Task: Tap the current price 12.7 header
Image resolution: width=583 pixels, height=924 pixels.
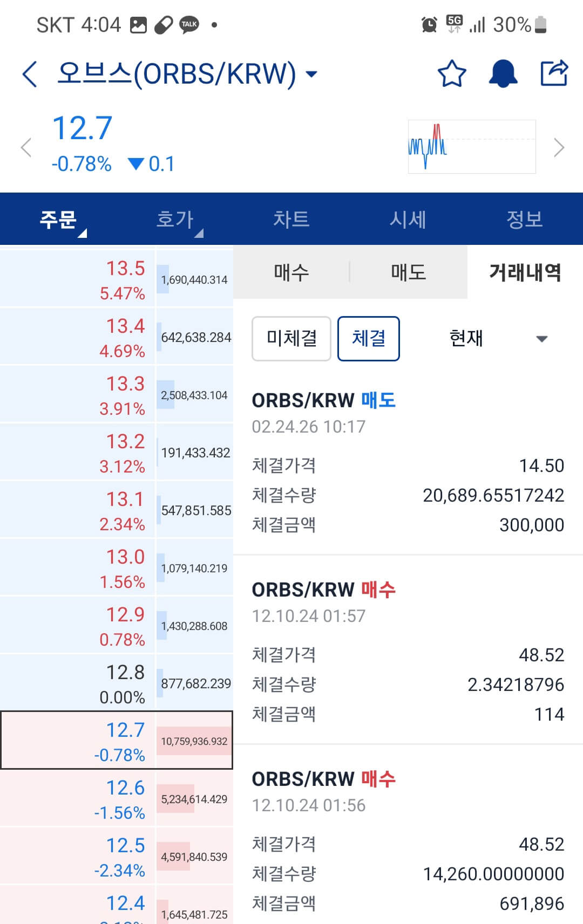Action: tap(82, 128)
